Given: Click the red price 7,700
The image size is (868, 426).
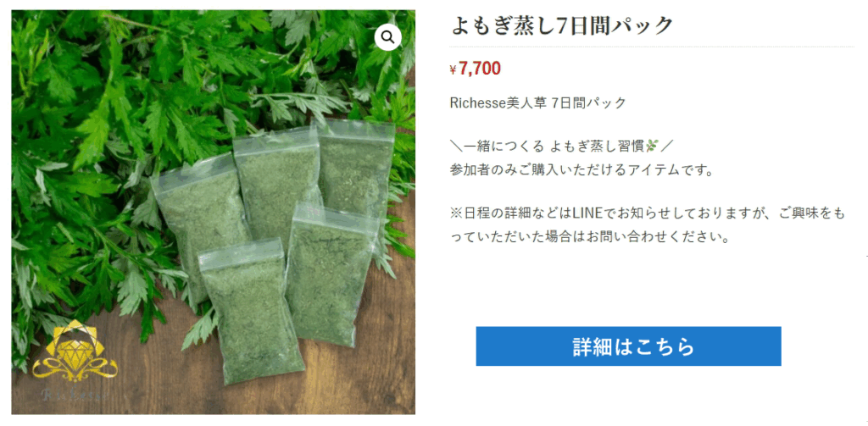Looking at the screenshot, I should (480, 69).
